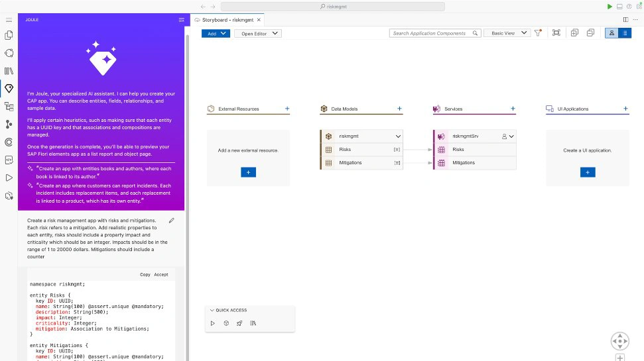Click the riskmgmtSrv user role icon
This screenshot has width=644, height=361.
click(x=504, y=136)
